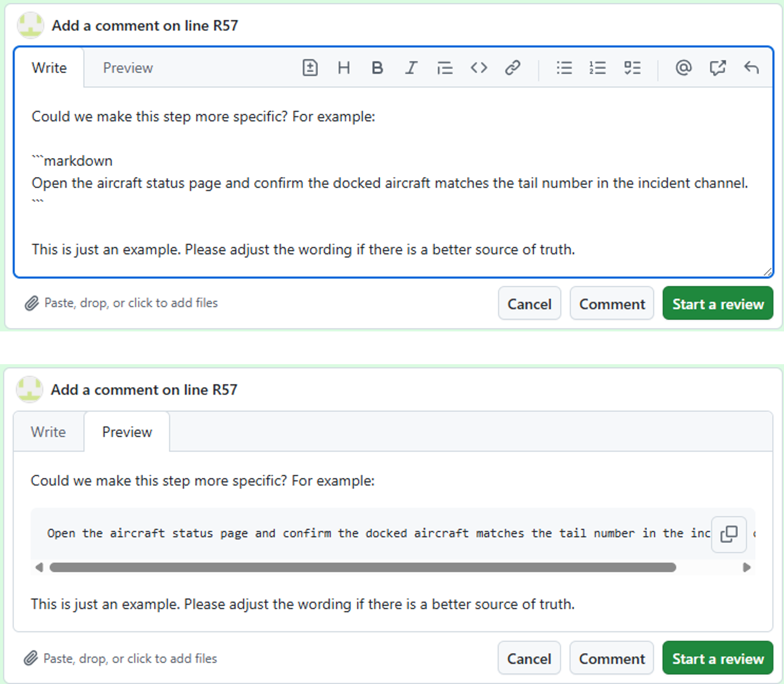Switch to the Preview tab in the top comment box
Image resolution: width=784 pixels, height=684 pixels.
(128, 68)
